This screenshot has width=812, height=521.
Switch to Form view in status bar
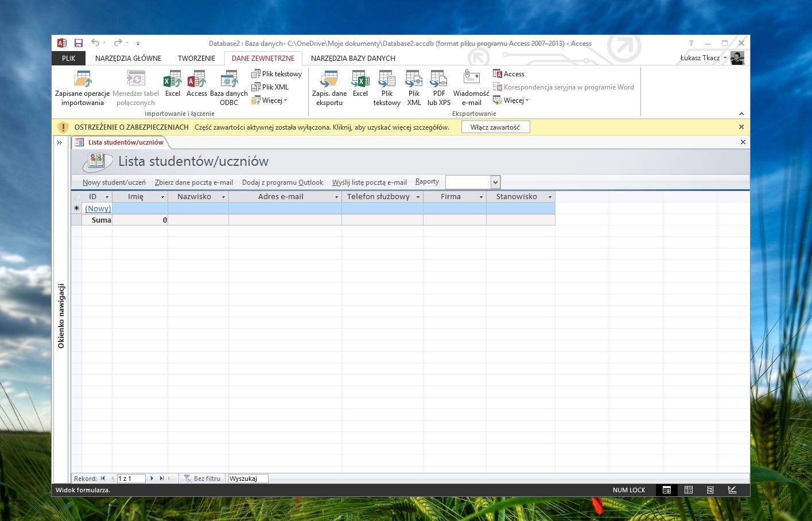(x=667, y=490)
